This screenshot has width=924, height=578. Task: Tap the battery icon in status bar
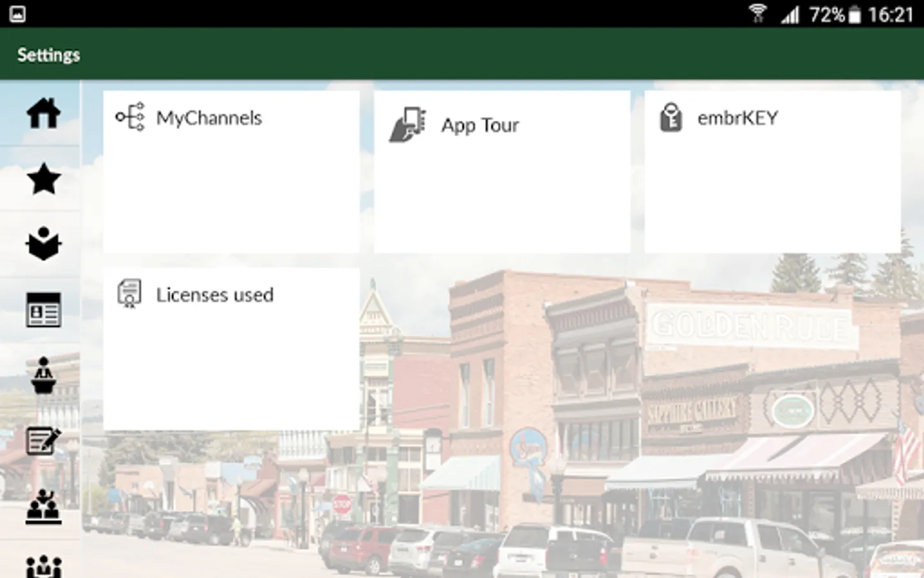pos(855,14)
